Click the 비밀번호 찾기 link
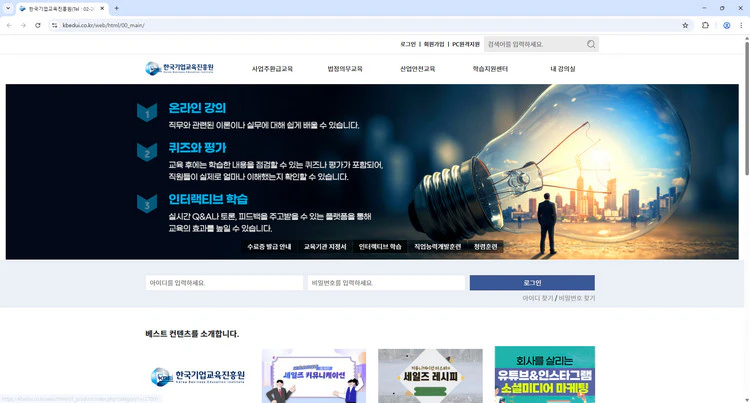The image size is (750, 403). coord(577,298)
